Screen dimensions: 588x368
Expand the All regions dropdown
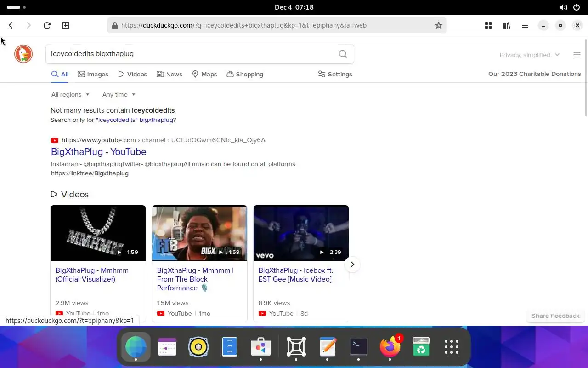pyautogui.click(x=71, y=94)
